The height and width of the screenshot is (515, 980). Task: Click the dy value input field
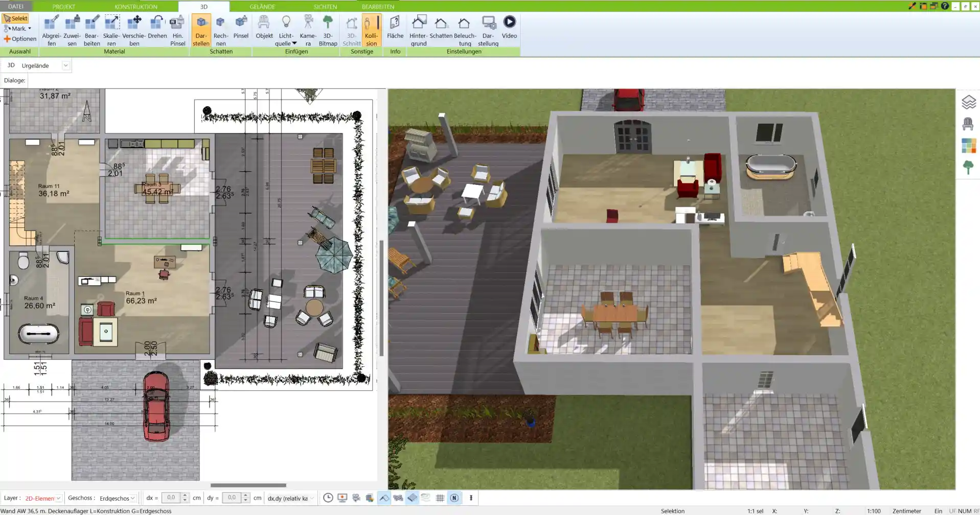tap(232, 498)
